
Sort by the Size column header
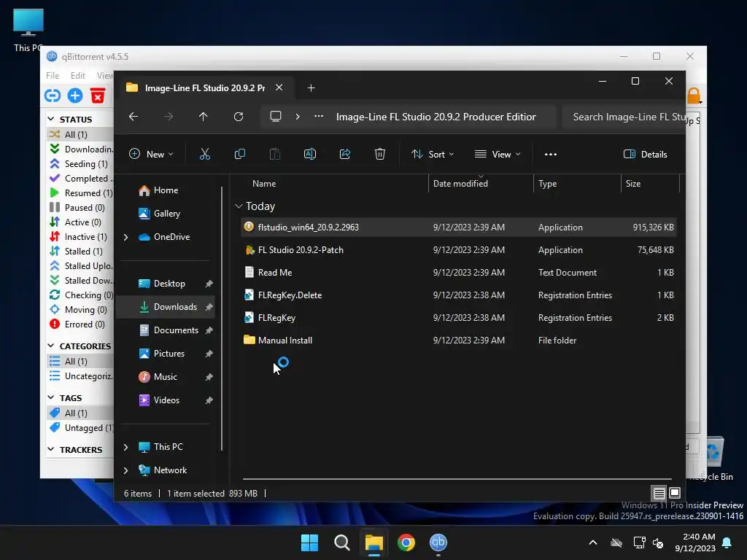point(632,183)
